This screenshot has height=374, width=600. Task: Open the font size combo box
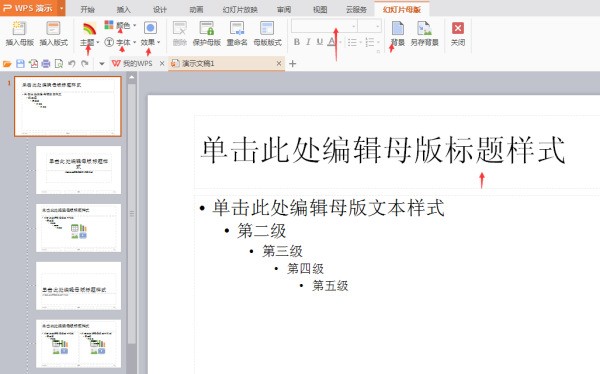pyautogui.click(x=370, y=26)
